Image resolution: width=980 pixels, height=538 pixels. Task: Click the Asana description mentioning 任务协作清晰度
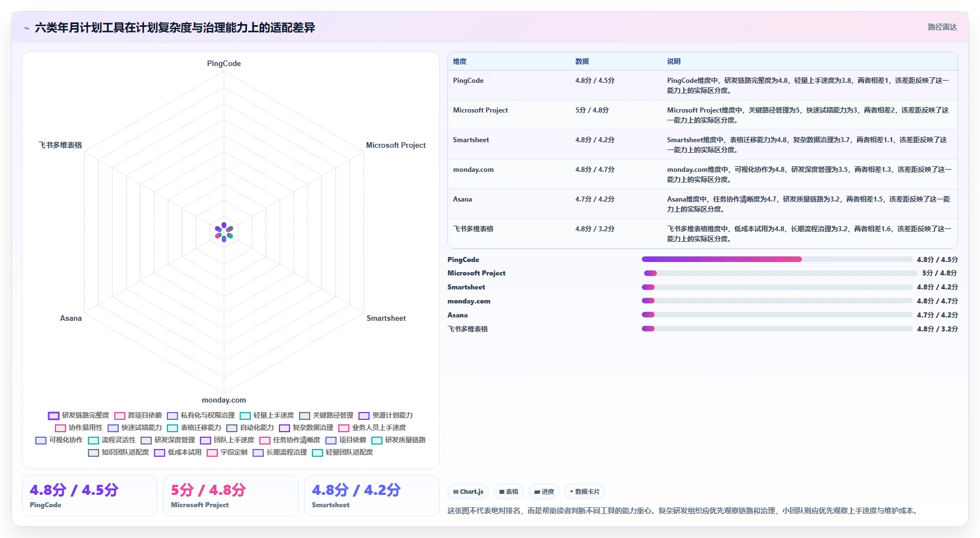(x=809, y=204)
